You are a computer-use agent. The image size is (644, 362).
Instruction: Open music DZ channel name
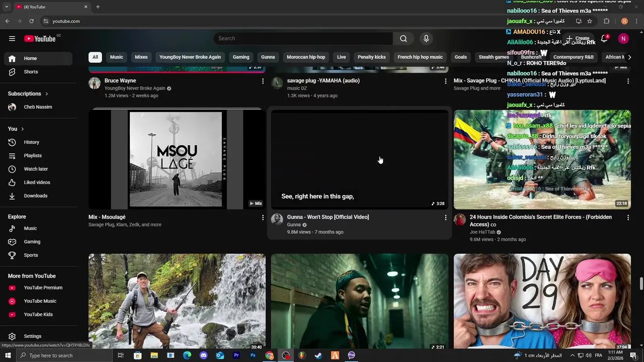297,88
